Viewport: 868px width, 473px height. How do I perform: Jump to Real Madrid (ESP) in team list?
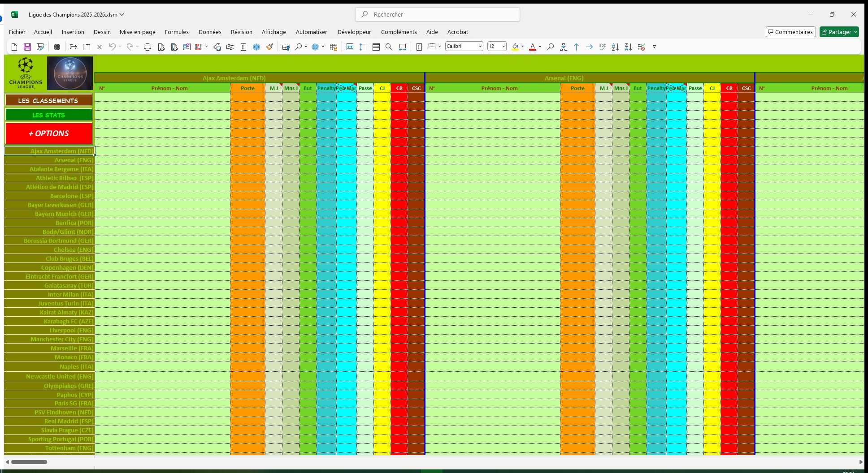(x=49, y=421)
